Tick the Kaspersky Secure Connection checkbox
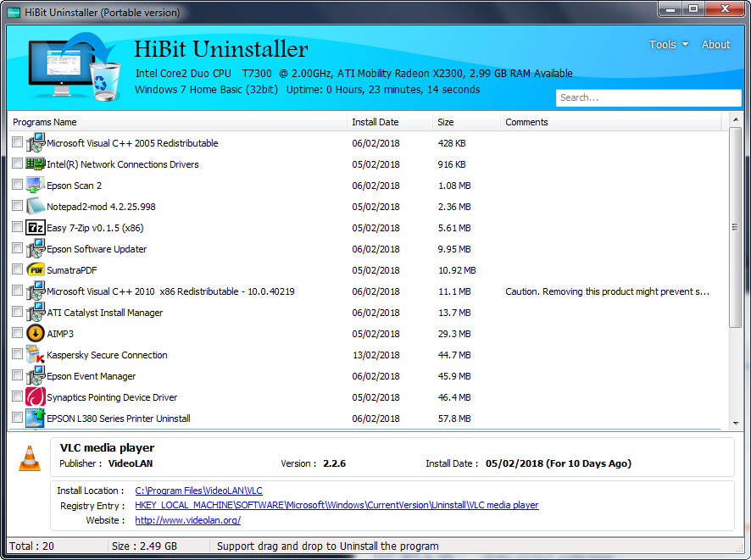 (x=17, y=354)
